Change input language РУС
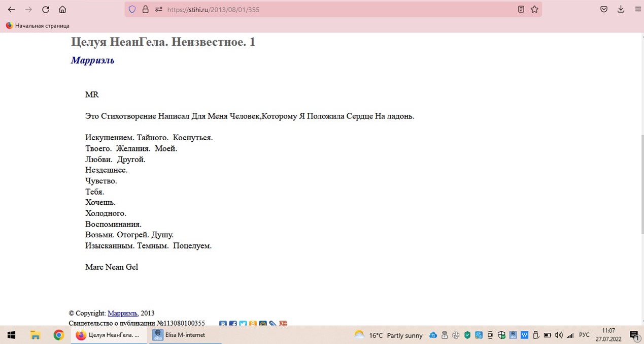 pyautogui.click(x=584, y=335)
